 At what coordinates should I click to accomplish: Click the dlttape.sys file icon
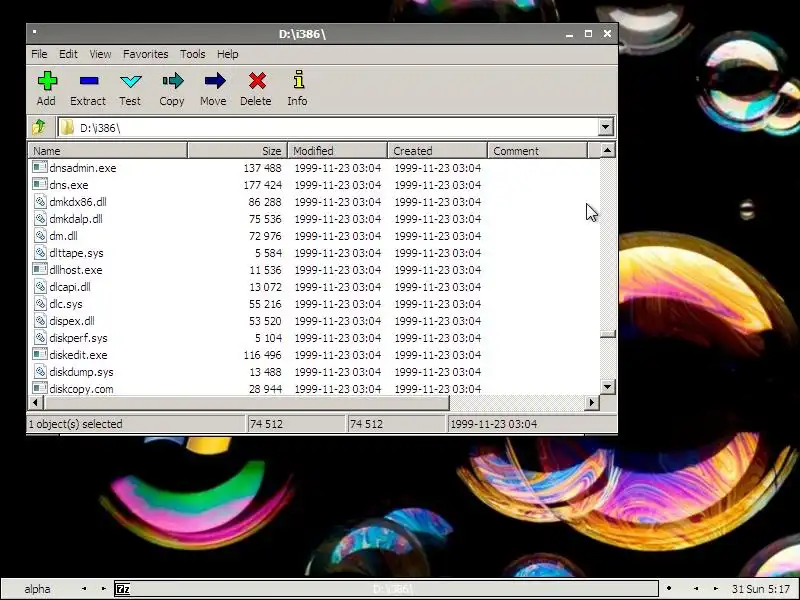[40, 253]
